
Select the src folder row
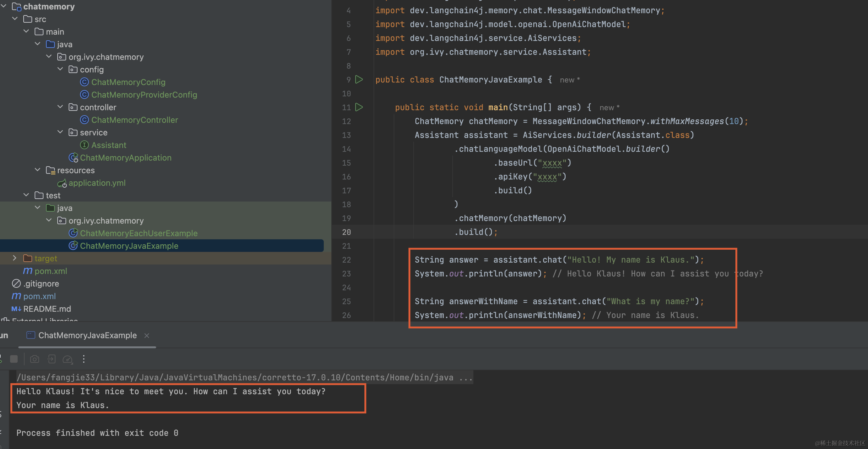pyautogui.click(x=165, y=19)
